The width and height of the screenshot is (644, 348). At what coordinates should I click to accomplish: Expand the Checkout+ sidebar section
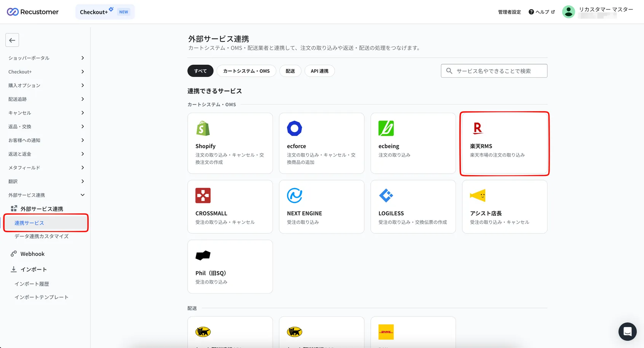coord(46,72)
